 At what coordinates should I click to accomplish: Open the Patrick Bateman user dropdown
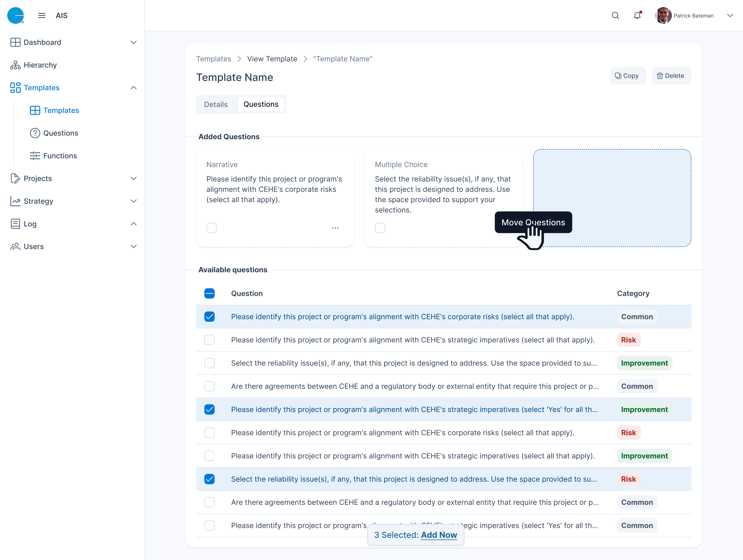pyautogui.click(x=730, y=15)
